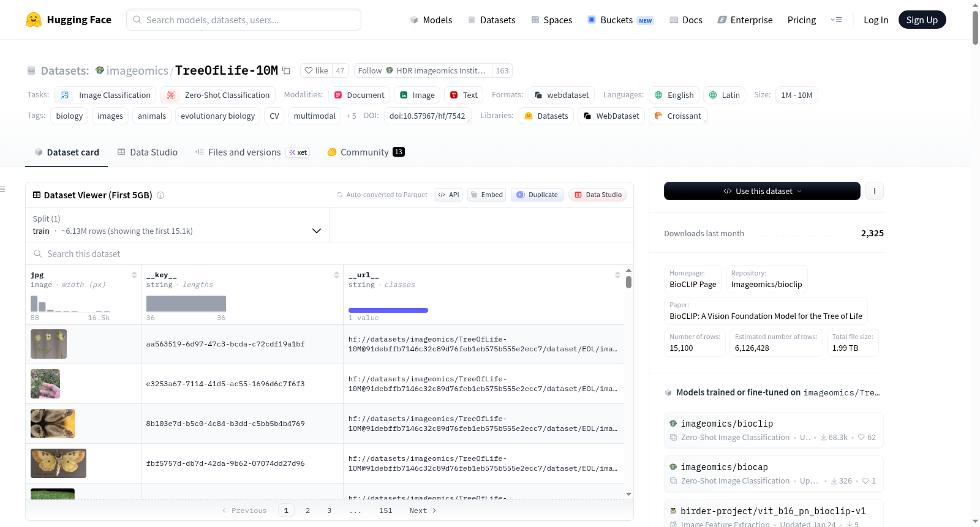Expand the DOI doi:10.57967/hf/7542 tag

point(428,116)
